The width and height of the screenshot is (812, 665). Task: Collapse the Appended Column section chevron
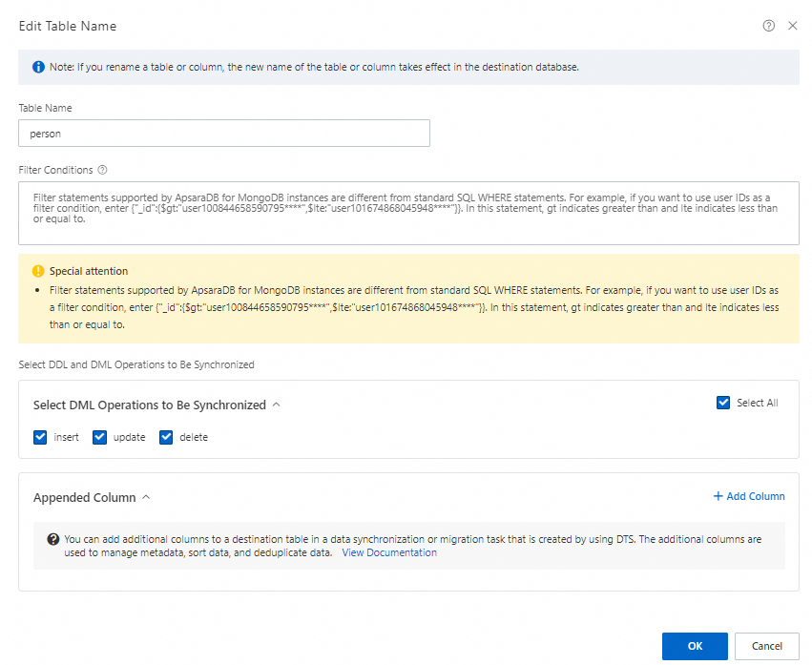[x=146, y=497]
